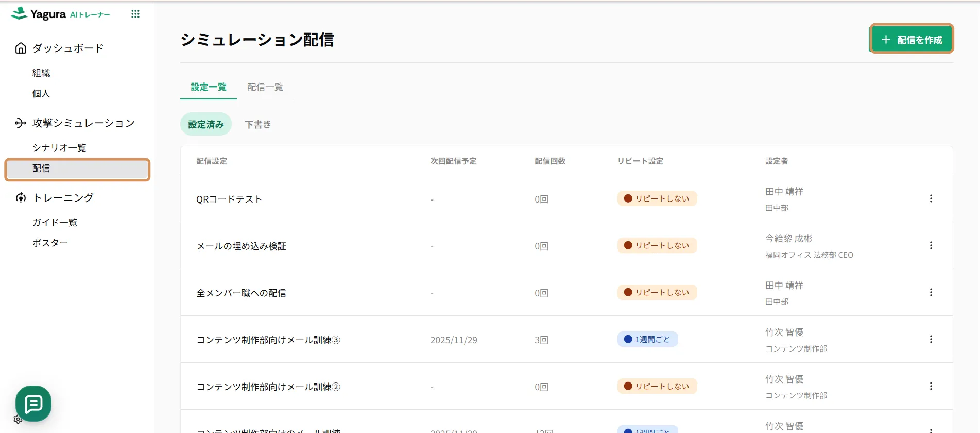Viewport: 980px width, 433px height.
Task: Click the attack simulation icon
Action: coord(21,123)
